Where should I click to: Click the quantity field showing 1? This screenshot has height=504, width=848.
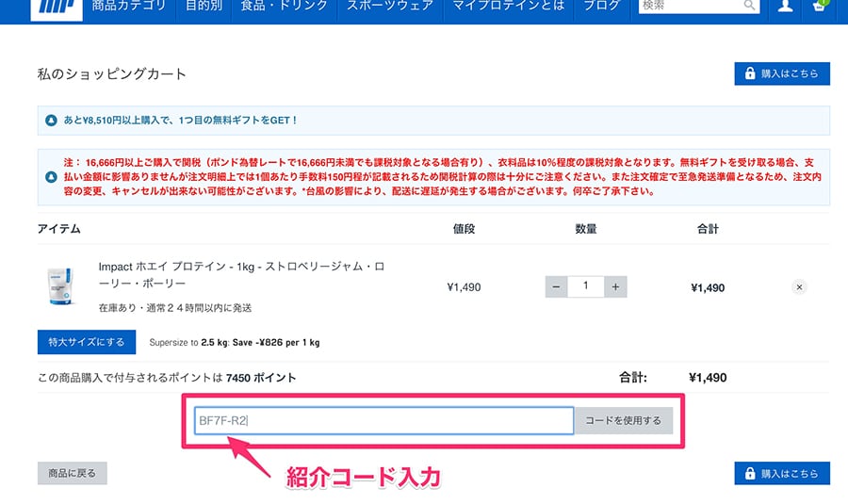[x=586, y=286]
